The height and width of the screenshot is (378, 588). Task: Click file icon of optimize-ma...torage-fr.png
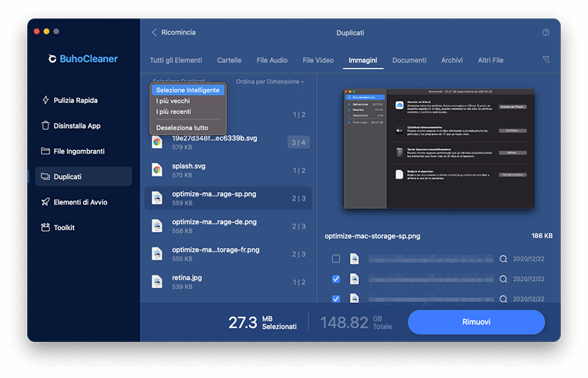pos(157,254)
